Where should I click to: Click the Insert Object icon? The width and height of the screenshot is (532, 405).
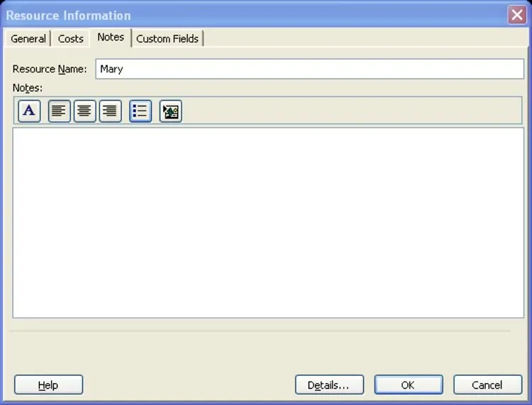point(171,111)
